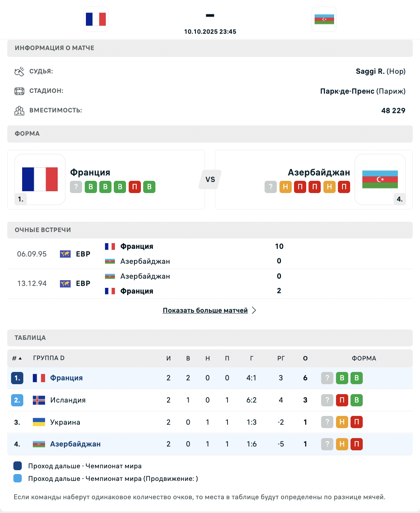Open Азербайджан team link in table
This screenshot has width=420, height=513.
click(x=76, y=444)
